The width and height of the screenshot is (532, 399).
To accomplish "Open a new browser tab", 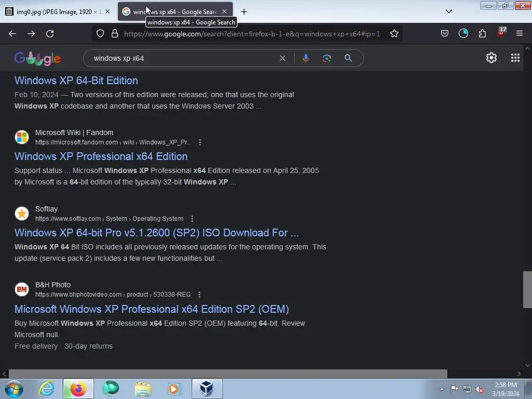I will pyautogui.click(x=244, y=12).
